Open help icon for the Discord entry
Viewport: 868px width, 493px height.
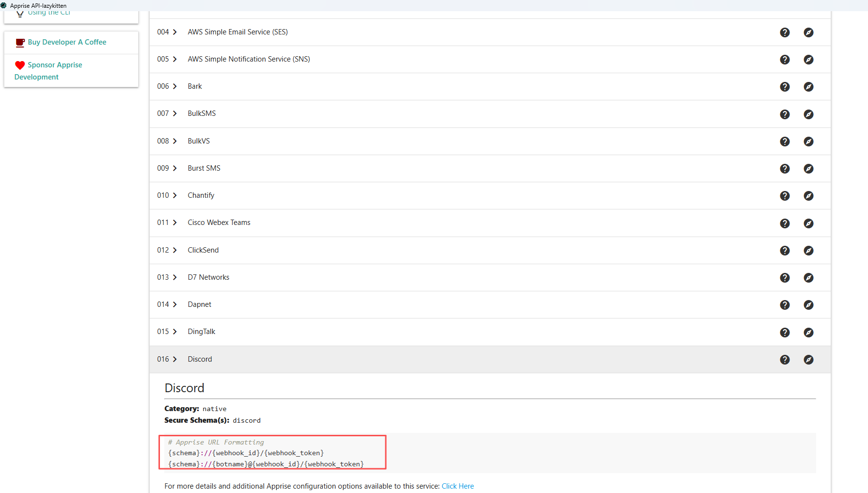pyautogui.click(x=785, y=360)
